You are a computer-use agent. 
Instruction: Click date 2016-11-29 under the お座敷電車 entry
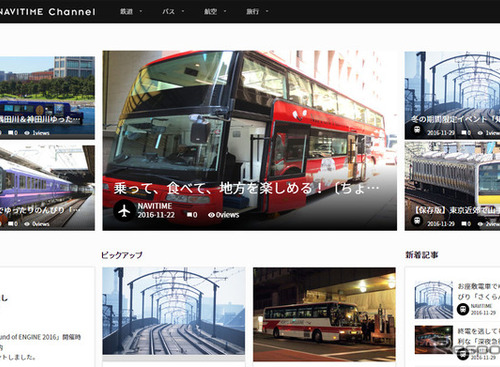[483, 313]
